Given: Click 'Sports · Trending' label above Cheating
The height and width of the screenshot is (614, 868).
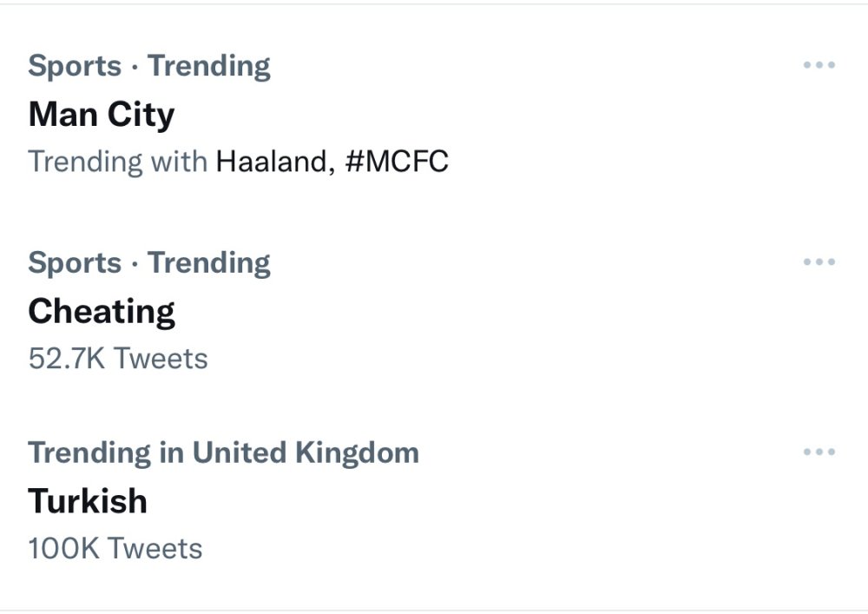Looking at the screenshot, I should pos(149,263).
